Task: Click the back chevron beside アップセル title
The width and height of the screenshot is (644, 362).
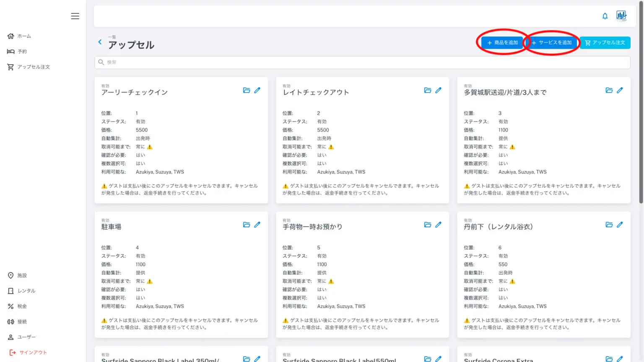Action: point(100,42)
